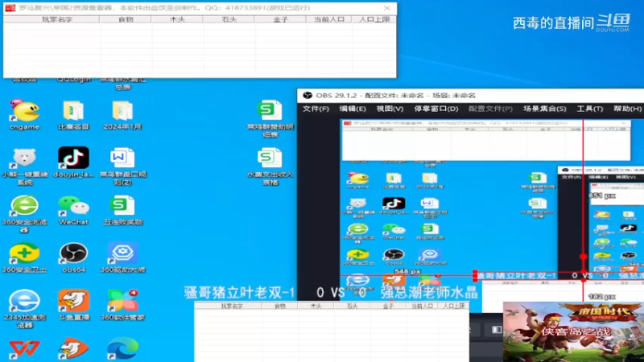The width and height of the screenshot is (644, 362).
Task: Click 金子 header in lower resource table
Action: tap(388, 306)
